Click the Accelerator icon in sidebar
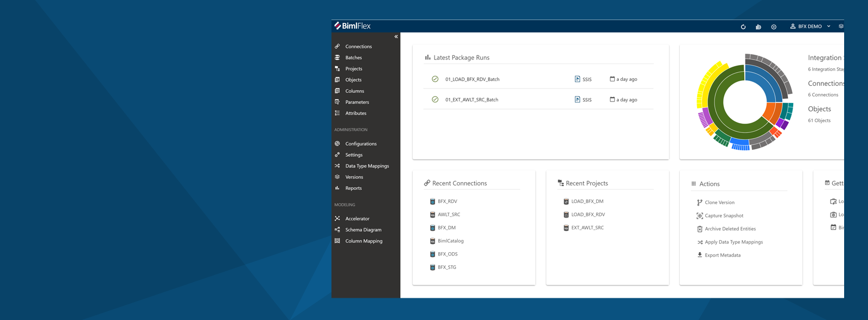The width and height of the screenshot is (868, 320). click(x=337, y=219)
